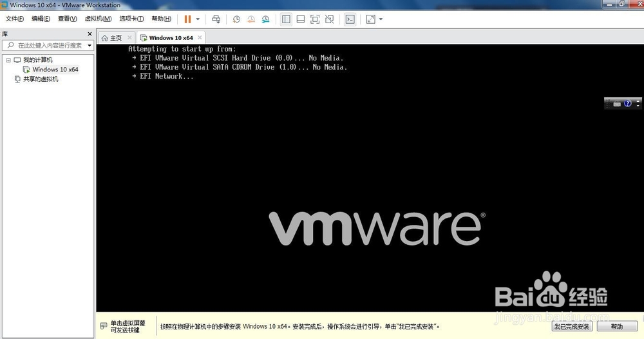Open the 帮助(H) menu
This screenshot has height=339, width=644.
(162, 19)
